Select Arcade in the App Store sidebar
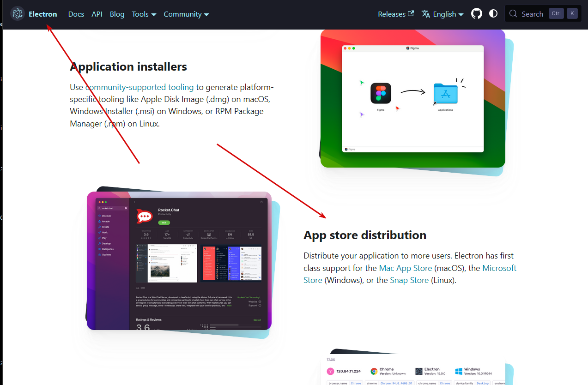This screenshot has height=385, width=588. pyautogui.click(x=103, y=221)
